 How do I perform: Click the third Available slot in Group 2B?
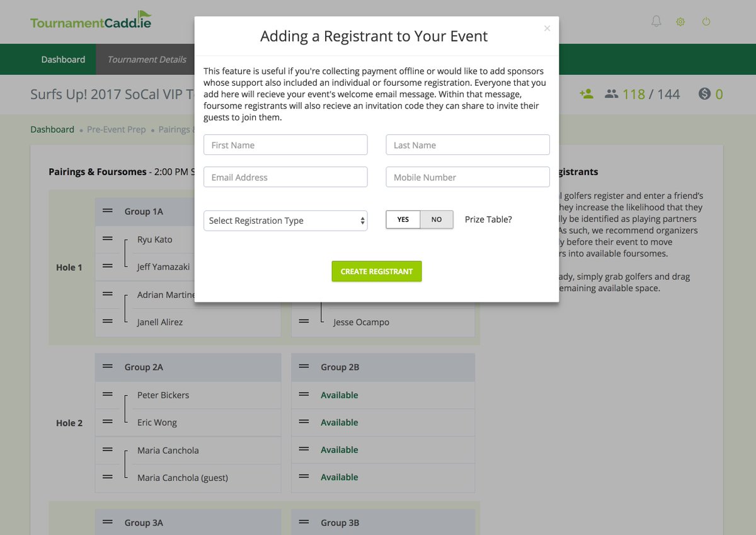click(x=340, y=450)
